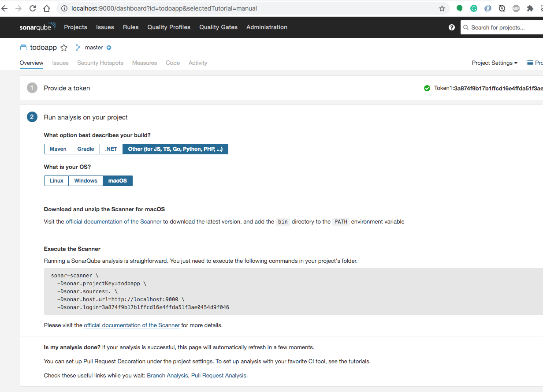Open help via the question mark icon
This screenshot has width=543, height=392.
pos(451,27)
